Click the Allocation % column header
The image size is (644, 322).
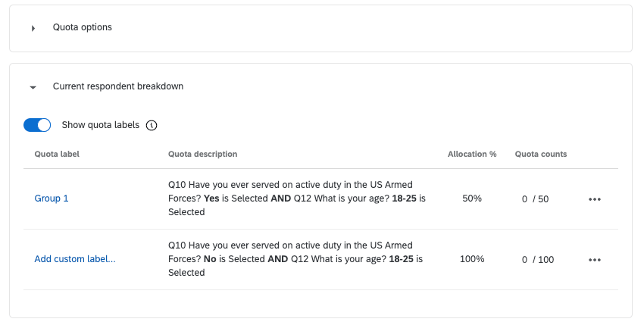(471, 154)
